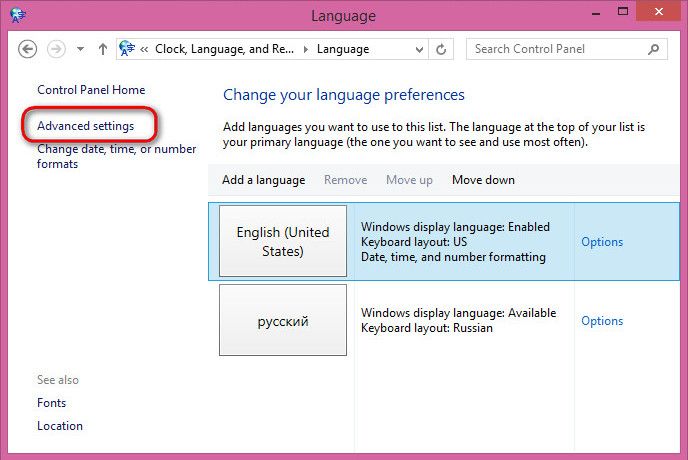Expand the breadcrumb arrow before Language
Screen dimensions: 688x460
coord(306,49)
